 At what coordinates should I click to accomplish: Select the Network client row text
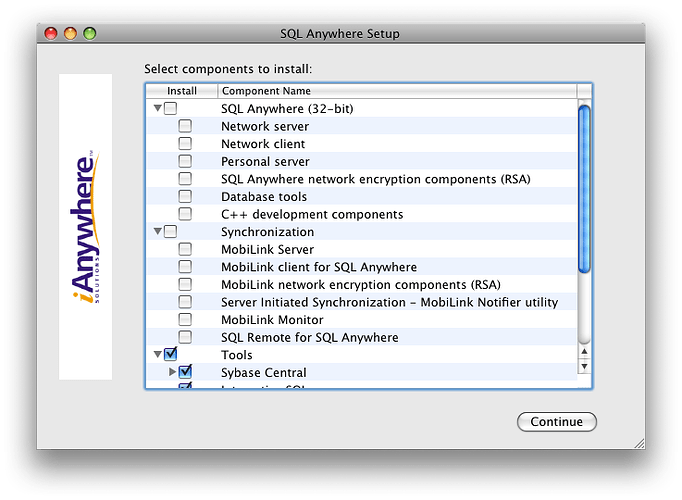[263, 144]
